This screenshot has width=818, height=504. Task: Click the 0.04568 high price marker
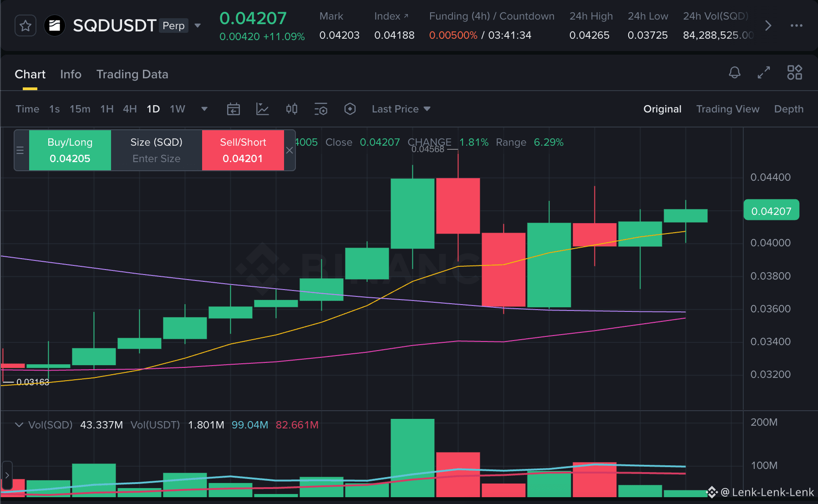pyautogui.click(x=428, y=149)
